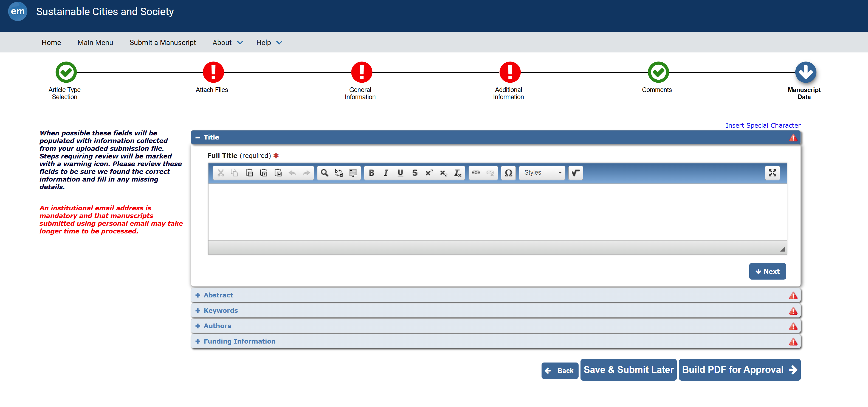
Task: Maximize the editor with expand icon
Action: [x=772, y=173]
